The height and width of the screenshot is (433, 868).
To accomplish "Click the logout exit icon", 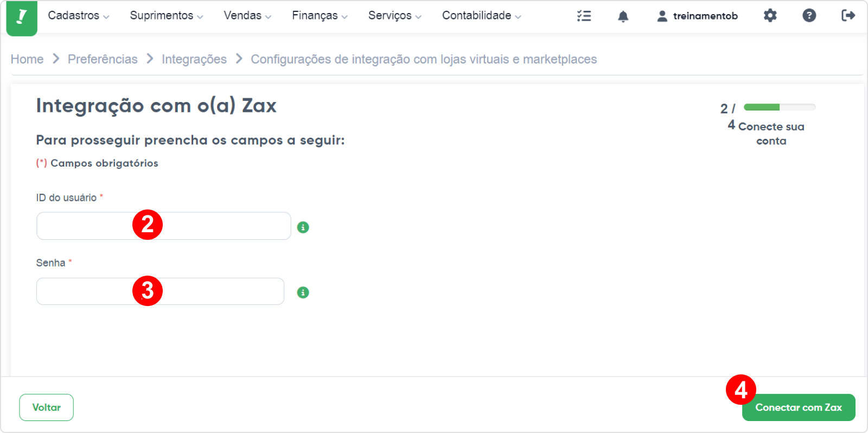I will [x=848, y=16].
